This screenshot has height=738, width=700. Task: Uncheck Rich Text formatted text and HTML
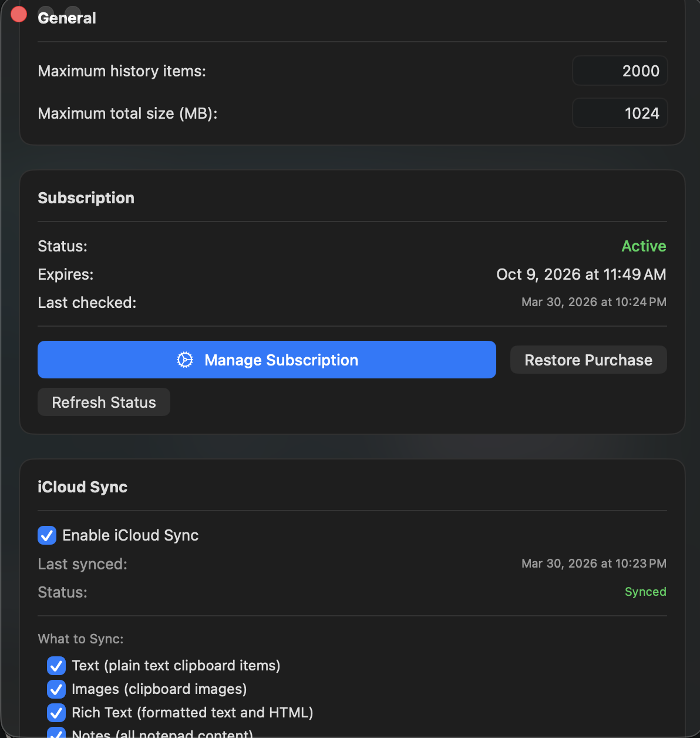tap(56, 713)
